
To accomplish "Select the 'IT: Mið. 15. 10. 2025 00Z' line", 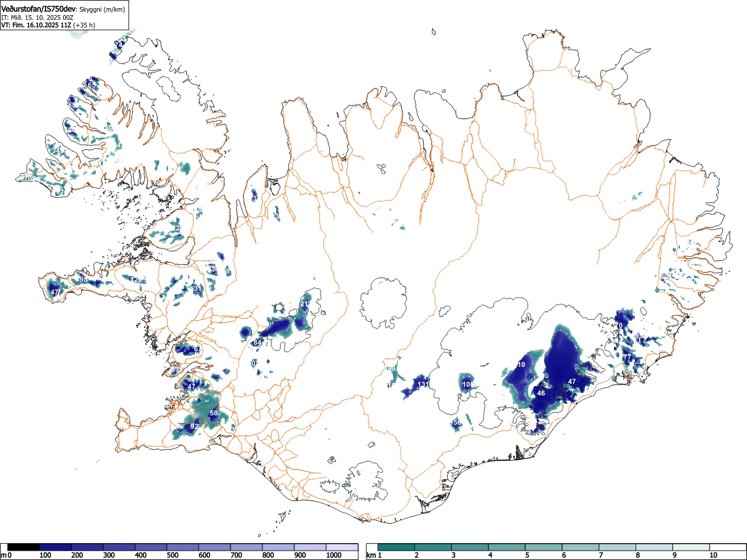I will coord(37,17).
